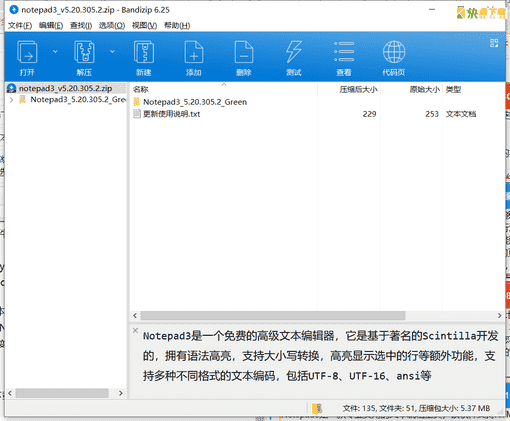The height and width of the screenshot is (421, 510).
Task: Click the 文本文档 type cell
Action: (x=461, y=114)
